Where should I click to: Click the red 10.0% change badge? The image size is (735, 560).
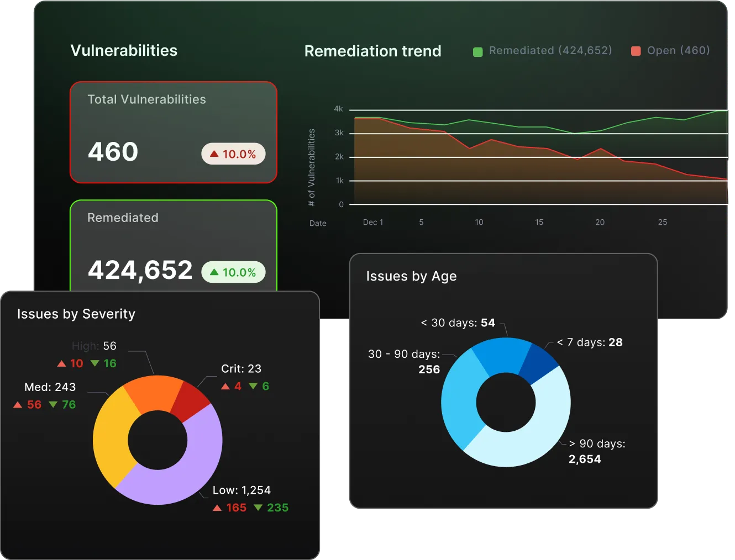pyautogui.click(x=233, y=154)
